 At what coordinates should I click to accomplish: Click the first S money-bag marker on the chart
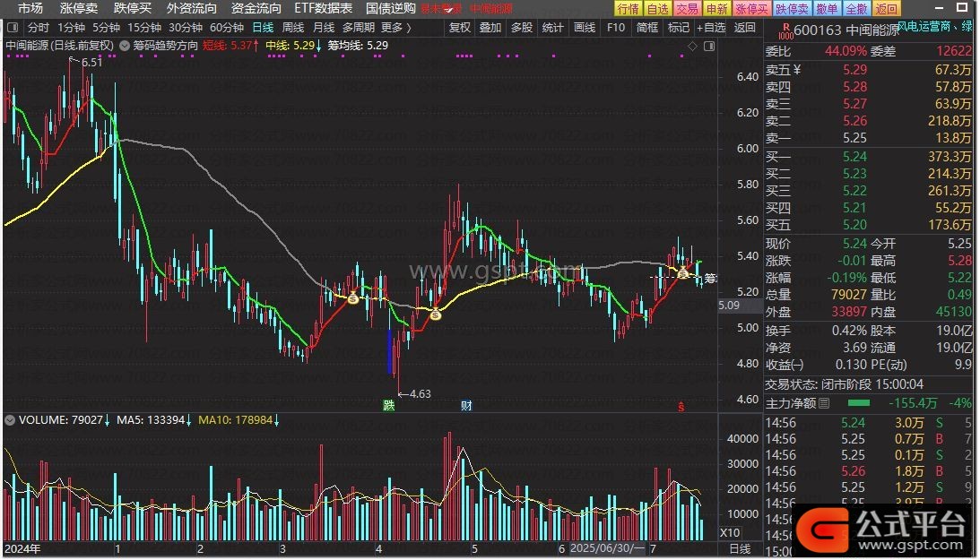(x=353, y=298)
